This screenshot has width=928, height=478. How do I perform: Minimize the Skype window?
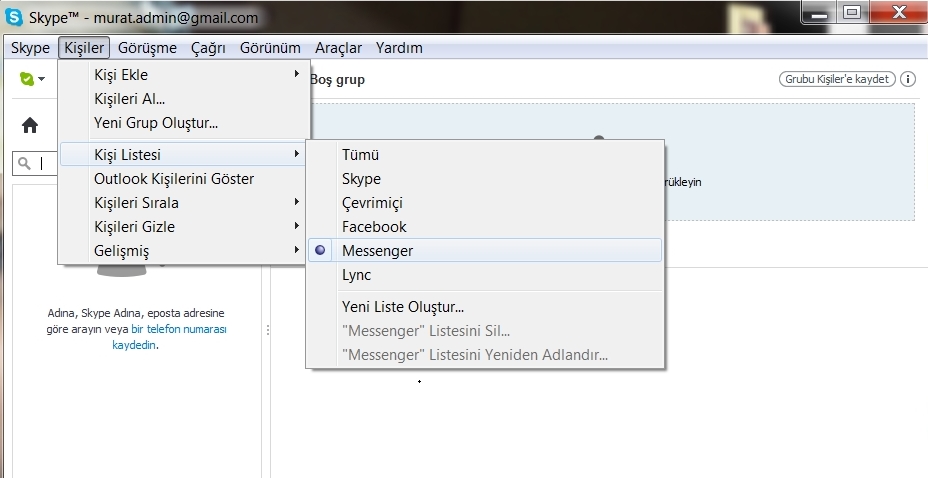(x=819, y=12)
